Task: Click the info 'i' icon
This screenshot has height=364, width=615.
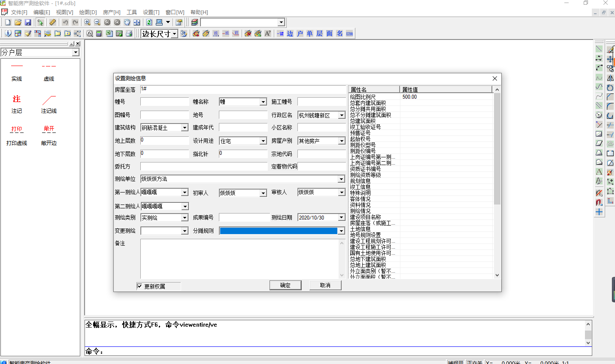Action: (8, 33)
